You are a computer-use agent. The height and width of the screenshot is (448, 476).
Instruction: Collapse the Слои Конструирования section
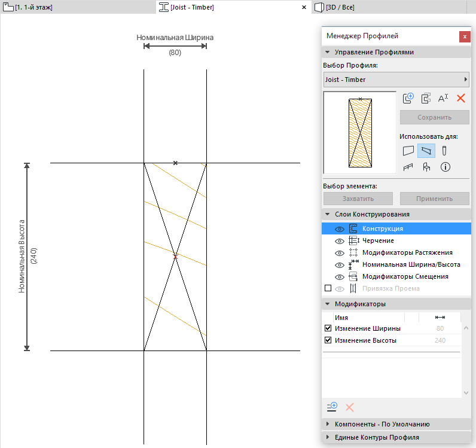[328, 214]
